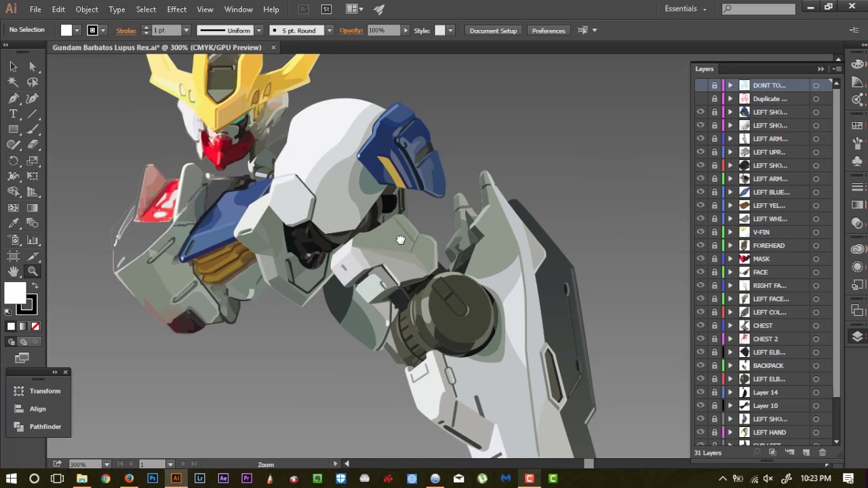Select the Rotate tool
This screenshot has width=868, height=488.
pos(13,161)
